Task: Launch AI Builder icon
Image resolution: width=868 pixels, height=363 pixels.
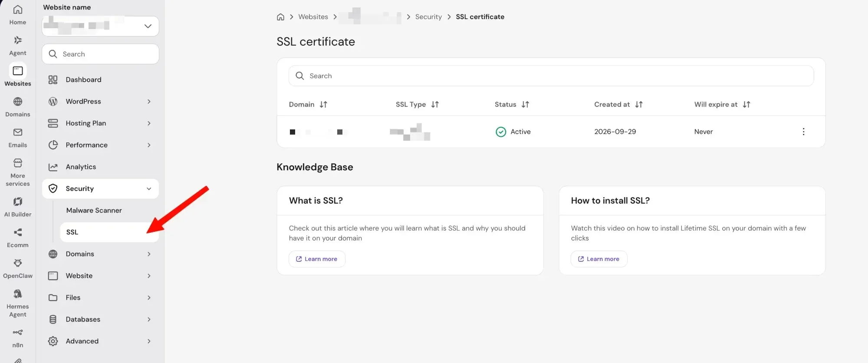Action: tap(18, 201)
